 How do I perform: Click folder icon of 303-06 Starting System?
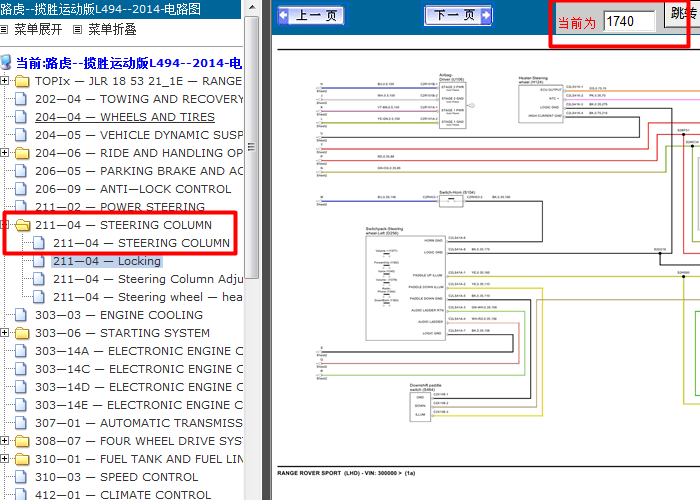coord(22,333)
